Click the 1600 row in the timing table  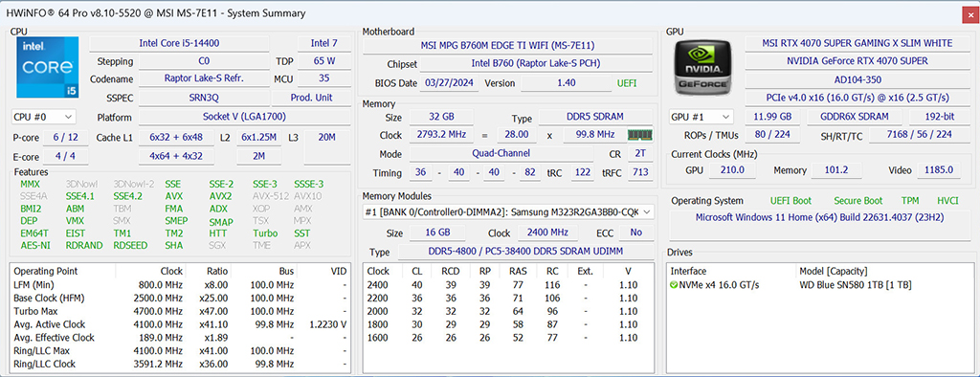click(x=509, y=338)
